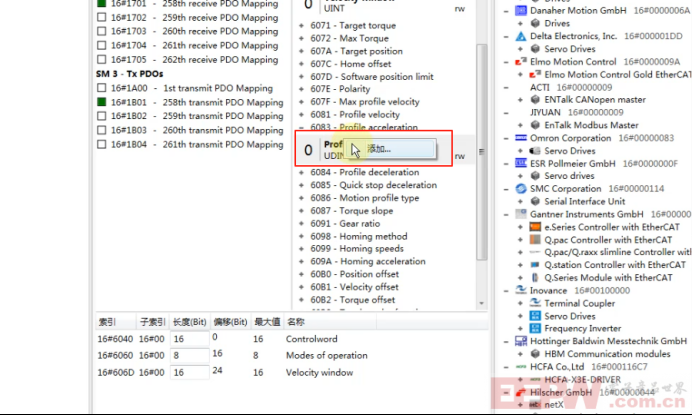Click the Hottinger Baldwin Messtechnik vendor icon
The height and width of the screenshot is (415, 692).
coord(521,341)
